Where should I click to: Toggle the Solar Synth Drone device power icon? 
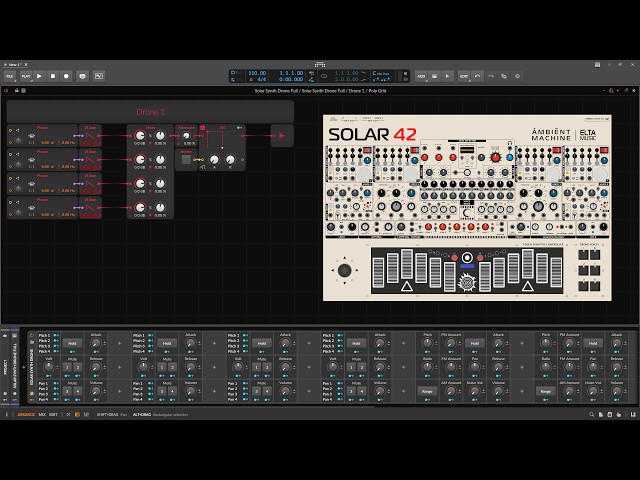pos(32,336)
